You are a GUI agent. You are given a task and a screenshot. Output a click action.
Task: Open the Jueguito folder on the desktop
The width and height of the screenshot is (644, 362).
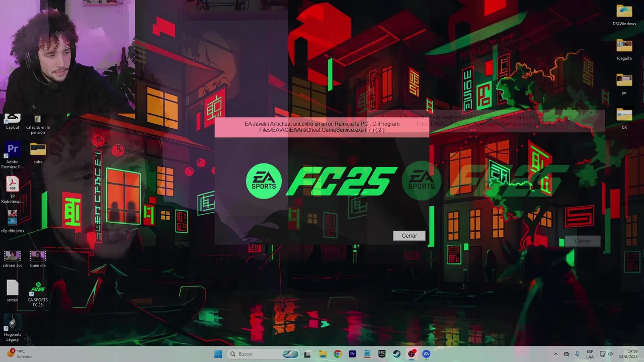click(624, 49)
